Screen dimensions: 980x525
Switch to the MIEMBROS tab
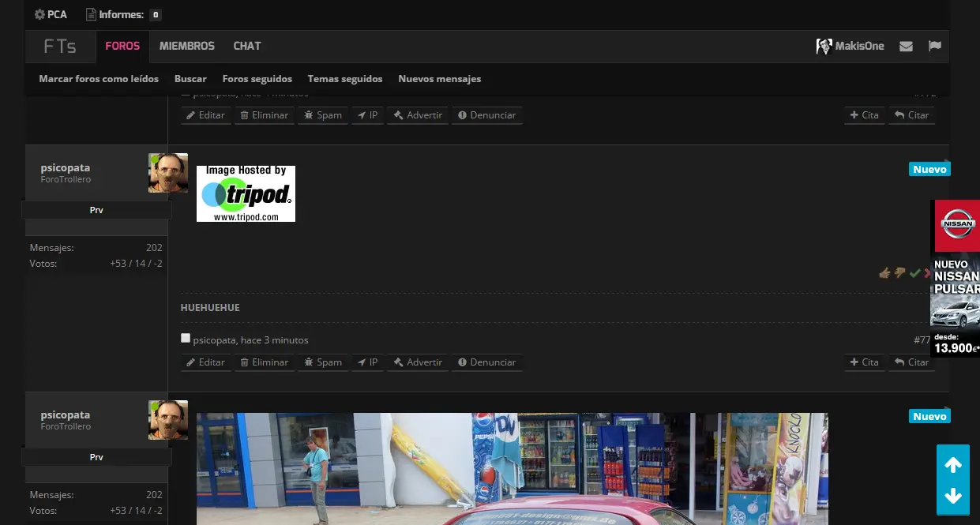[187, 46]
